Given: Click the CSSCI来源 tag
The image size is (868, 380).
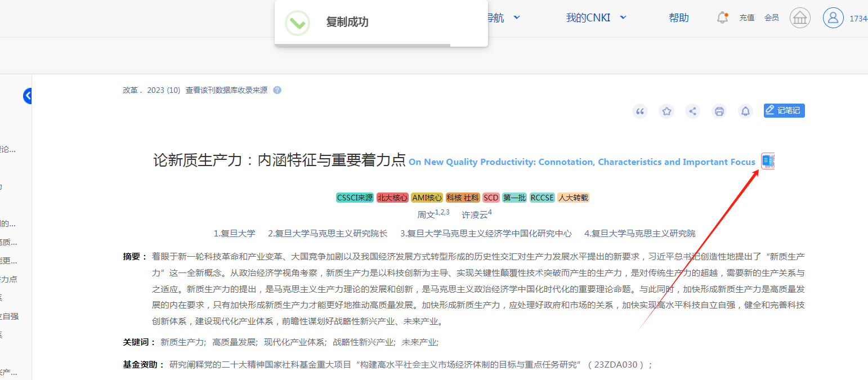Looking at the screenshot, I should (355, 198).
